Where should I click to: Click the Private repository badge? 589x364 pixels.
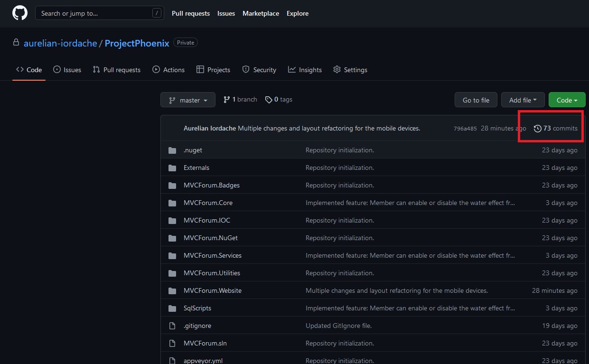point(186,43)
